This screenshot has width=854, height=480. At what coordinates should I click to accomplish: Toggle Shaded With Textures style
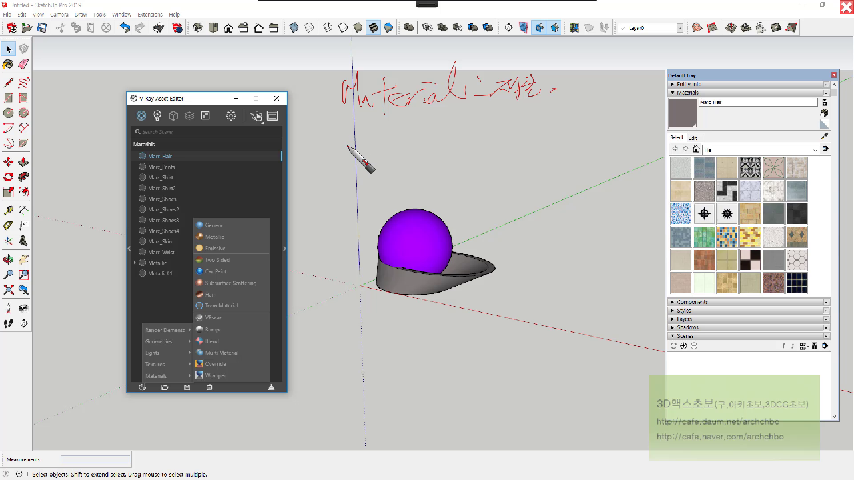[373, 27]
